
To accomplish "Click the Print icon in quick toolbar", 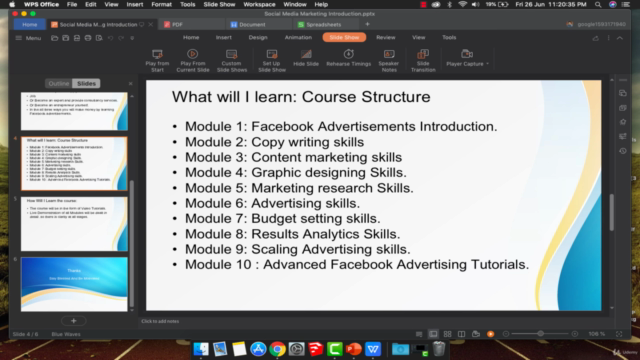I will (88, 38).
